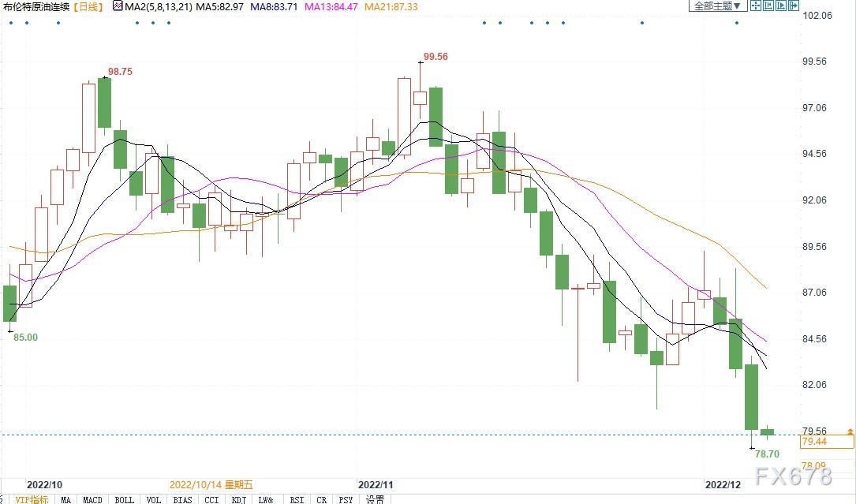
Task: Click the 2022/10/14 星期五 date label
Action: pyautogui.click(x=211, y=484)
